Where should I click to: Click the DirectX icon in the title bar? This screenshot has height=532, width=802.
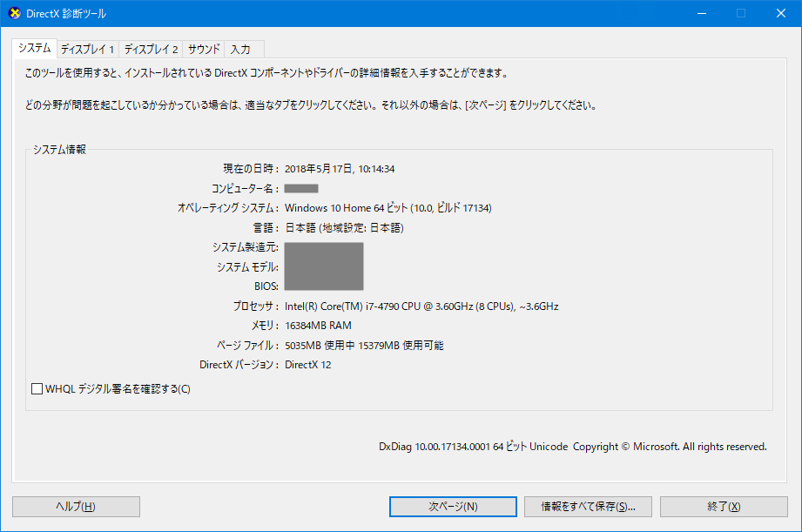tap(13, 13)
